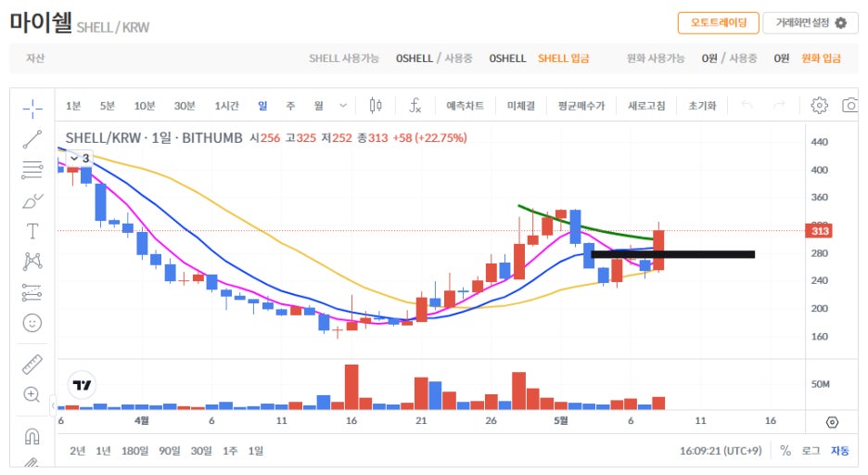Set chart range to 90일
Screen dimensions: 868x475
coord(170,451)
